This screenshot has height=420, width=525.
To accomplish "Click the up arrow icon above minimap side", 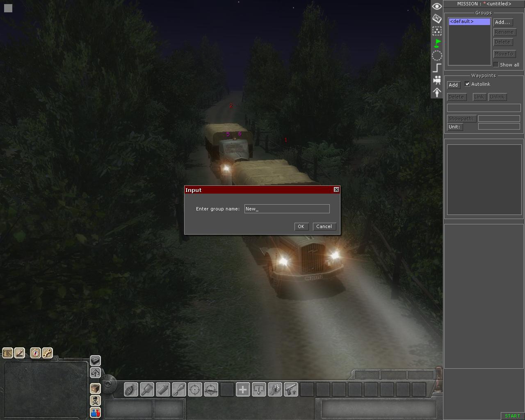I will 95,372.
